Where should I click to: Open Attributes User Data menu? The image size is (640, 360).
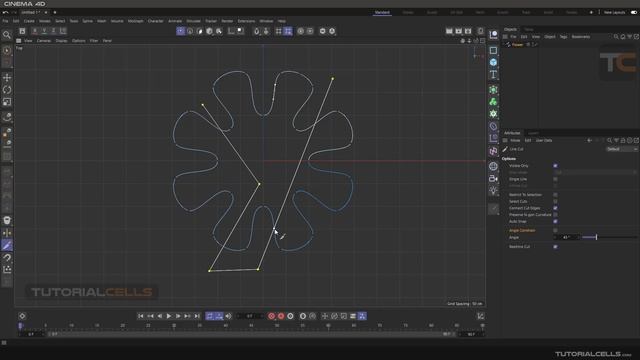[544, 140]
